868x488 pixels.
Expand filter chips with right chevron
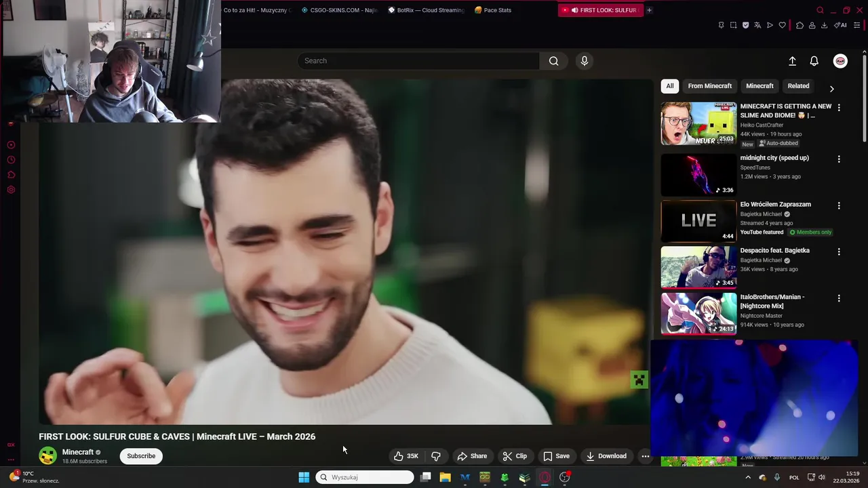[831, 88]
